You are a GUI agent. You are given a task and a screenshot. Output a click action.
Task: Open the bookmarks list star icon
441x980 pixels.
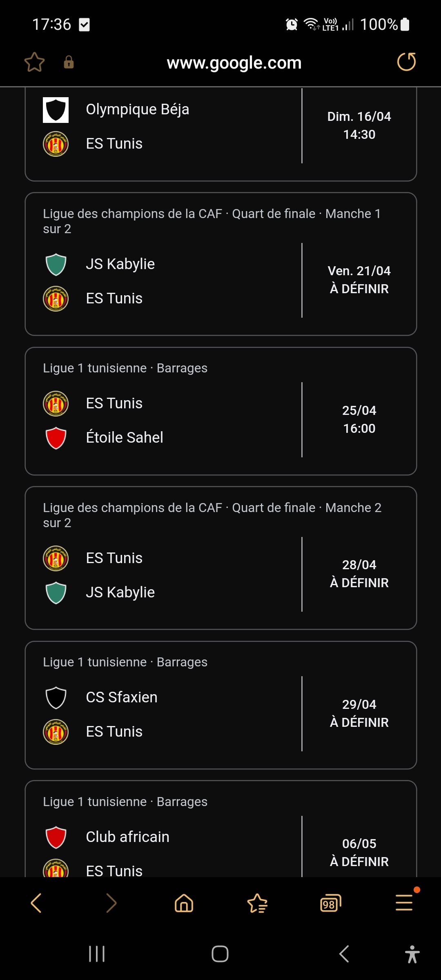(x=257, y=903)
